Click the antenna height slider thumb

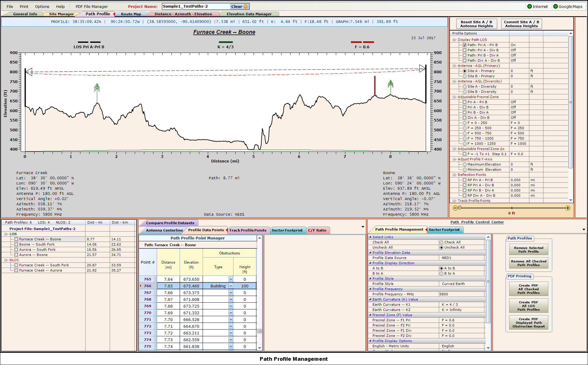point(460,208)
